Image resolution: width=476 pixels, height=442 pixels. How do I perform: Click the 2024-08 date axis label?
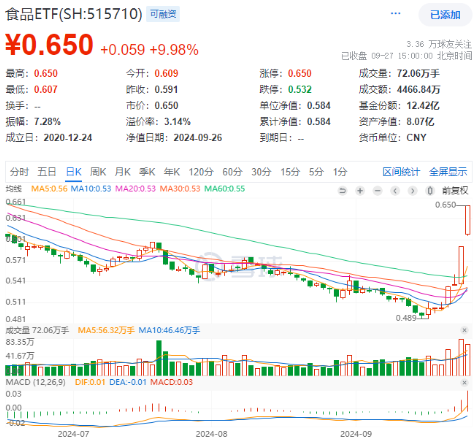(212, 434)
